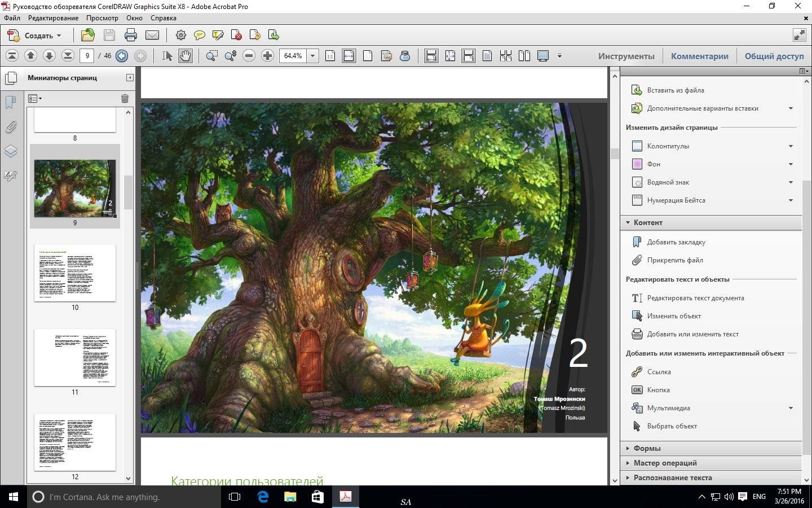This screenshot has width=812, height=508.
Task: Toggle read mode expand icon
Action: pos(800,36)
